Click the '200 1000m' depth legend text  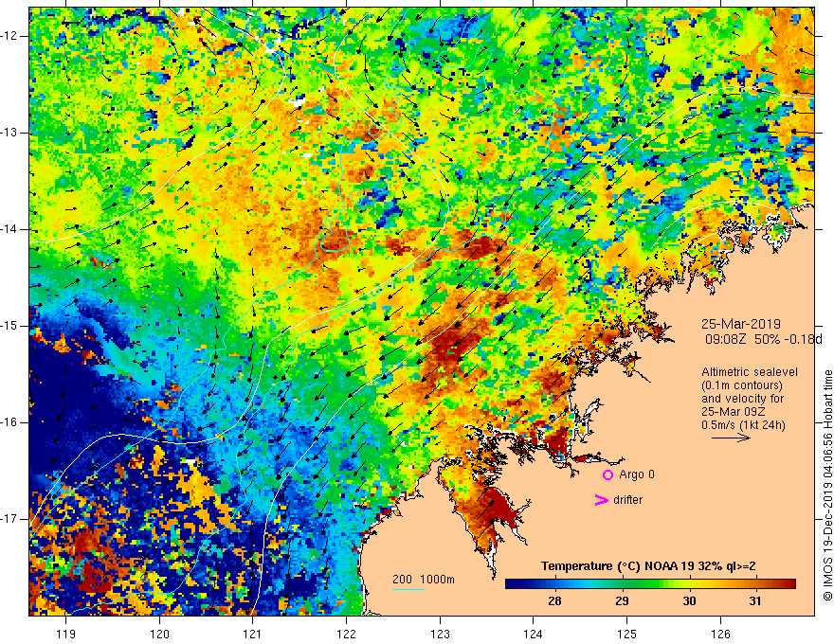[x=424, y=580]
